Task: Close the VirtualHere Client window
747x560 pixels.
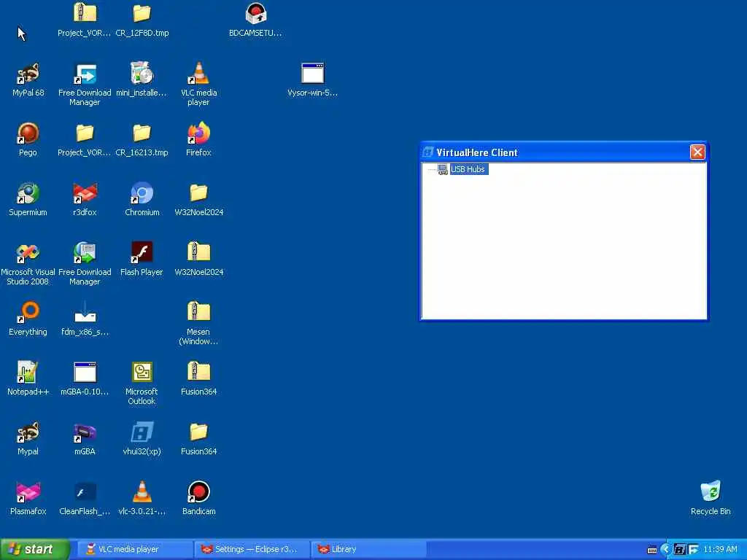Action: 697,152
